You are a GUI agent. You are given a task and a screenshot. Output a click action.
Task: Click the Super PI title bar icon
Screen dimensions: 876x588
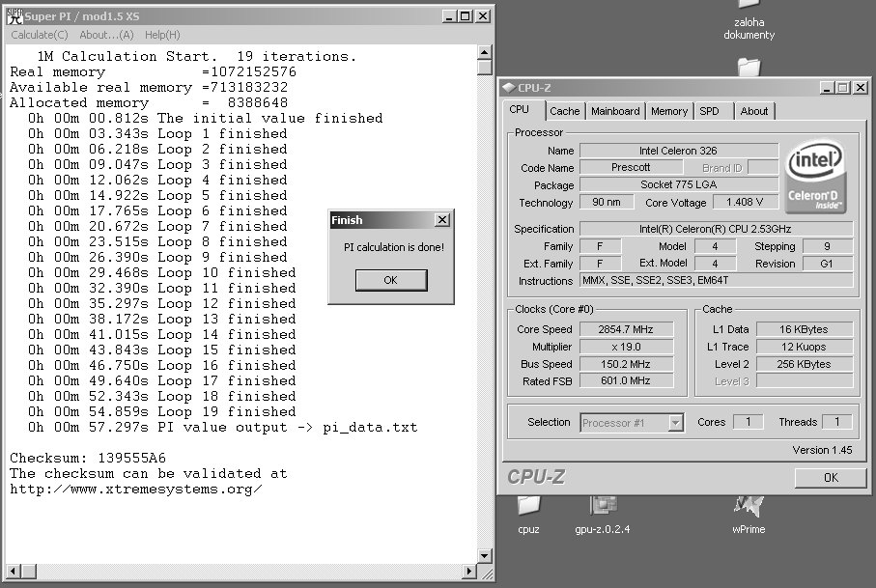(14, 16)
